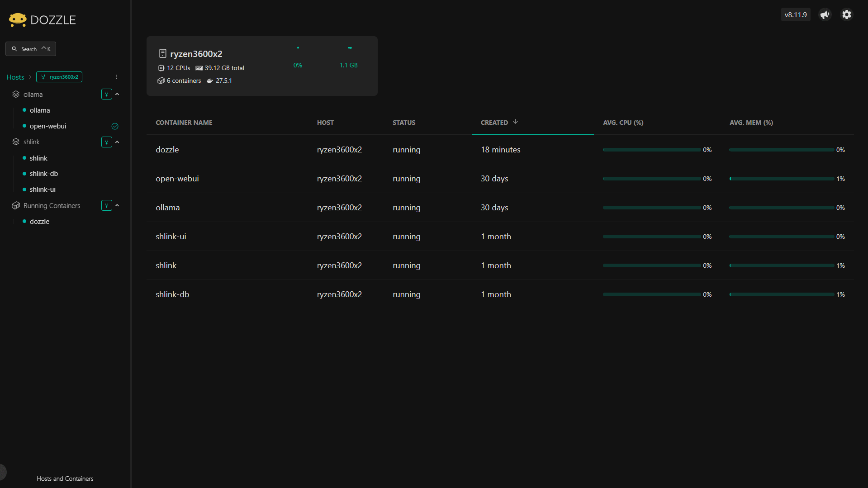Image resolution: width=868 pixels, height=488 pixels.
Task: Click the Hosts and Containers label
Action: [x=65, y=479]
